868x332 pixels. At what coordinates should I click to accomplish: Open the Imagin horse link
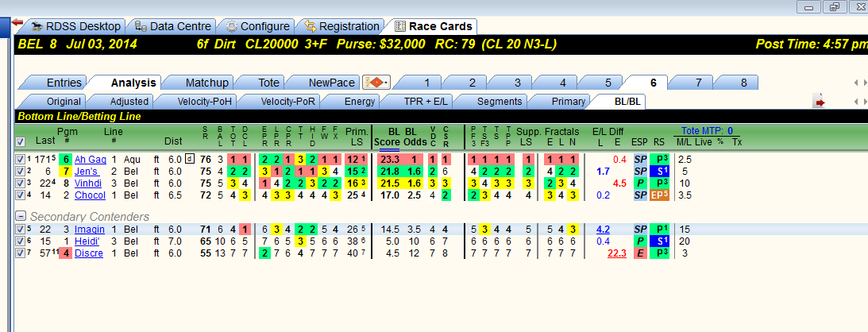tap(89, 229)
